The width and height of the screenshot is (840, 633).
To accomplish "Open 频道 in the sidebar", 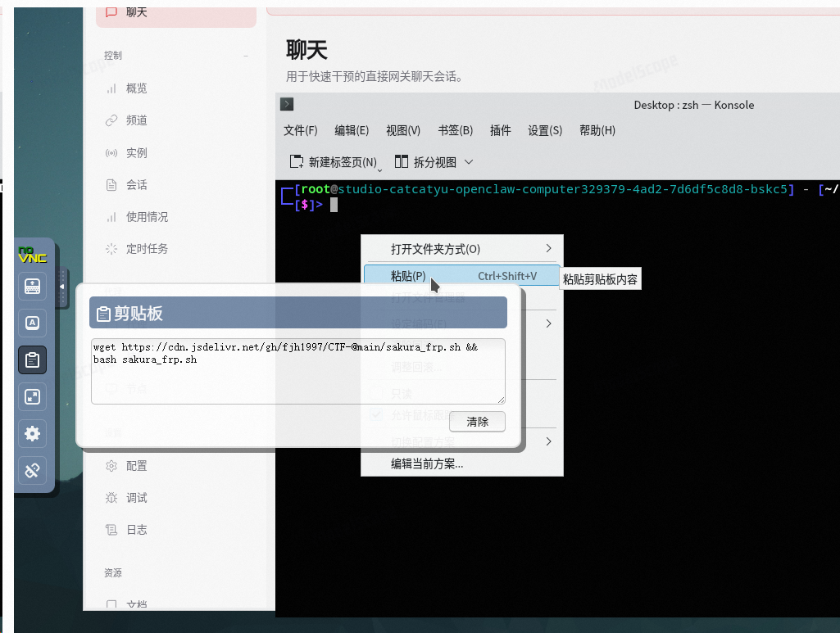I will [x=136, y=120].
